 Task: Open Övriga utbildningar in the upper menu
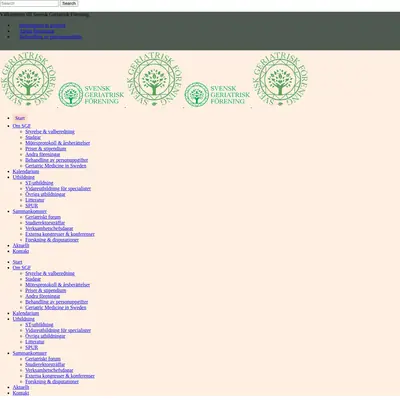tap(45, 194)
